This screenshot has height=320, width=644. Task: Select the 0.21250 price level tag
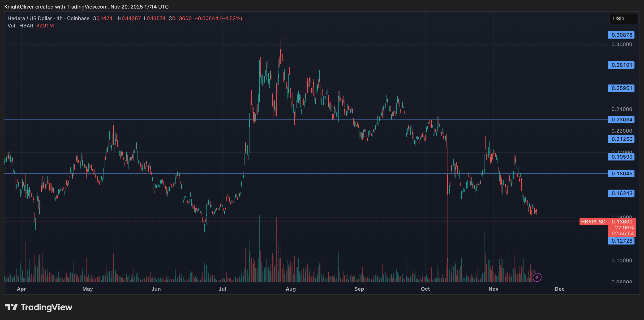(x=621, y=139)
